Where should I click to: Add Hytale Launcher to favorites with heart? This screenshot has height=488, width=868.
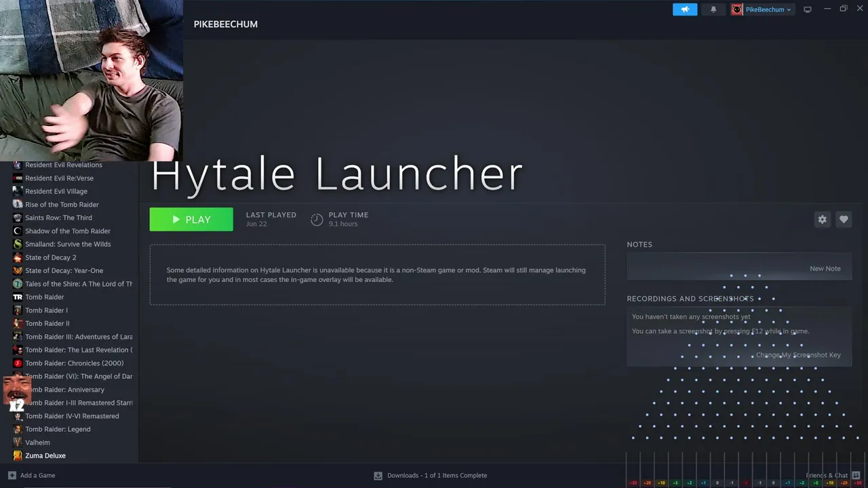click(x=844, y=220)
